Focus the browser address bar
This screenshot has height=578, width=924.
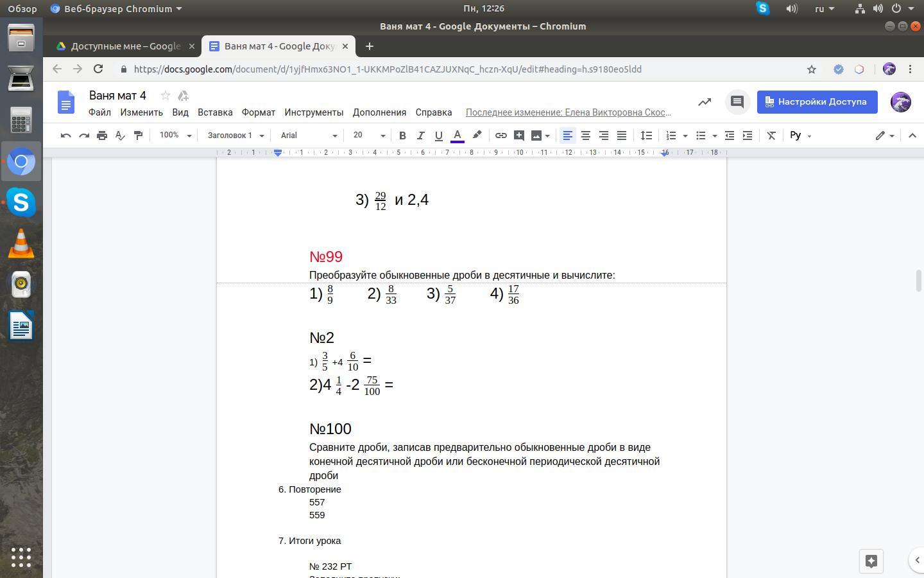coord(459,69)
